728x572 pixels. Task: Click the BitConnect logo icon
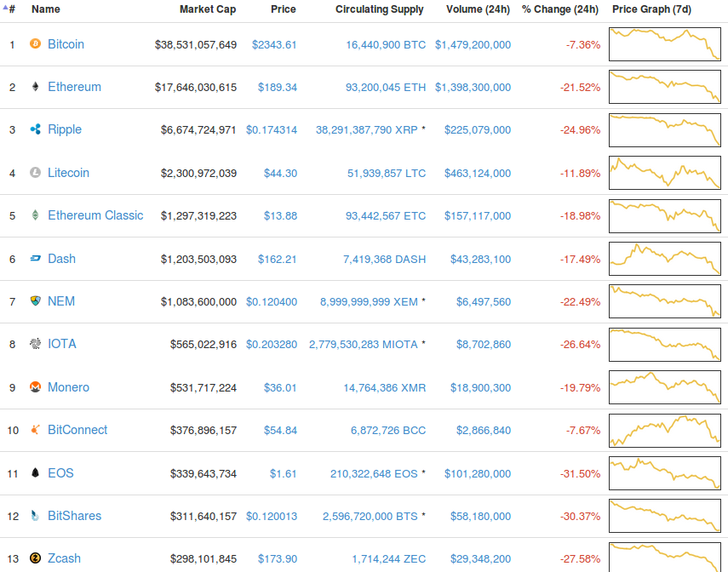pos(35,430)
